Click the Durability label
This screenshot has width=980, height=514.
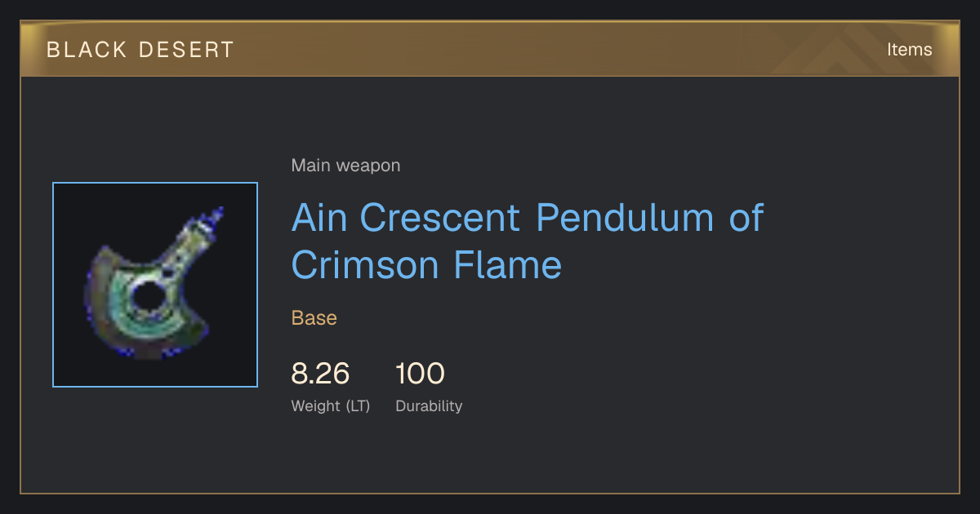coord(429,405)
